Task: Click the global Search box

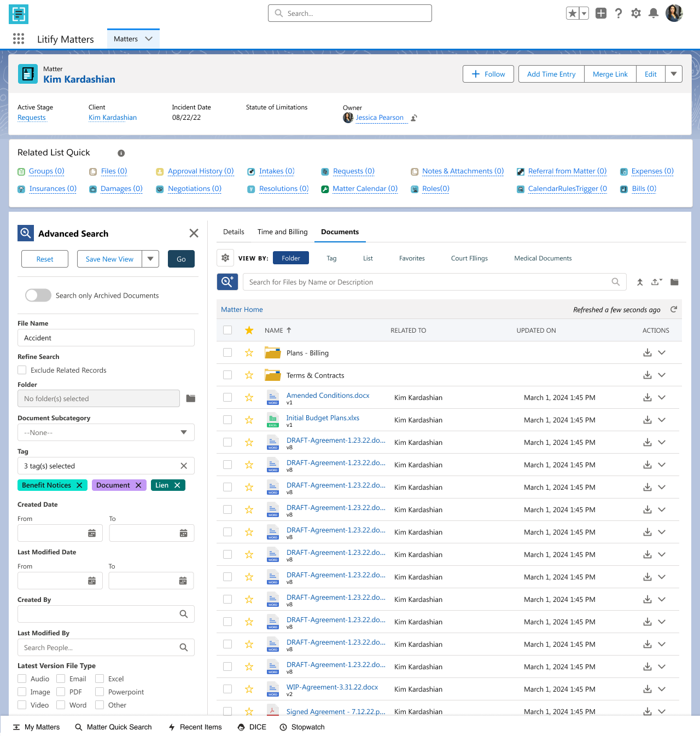Action: pos(350,13)
